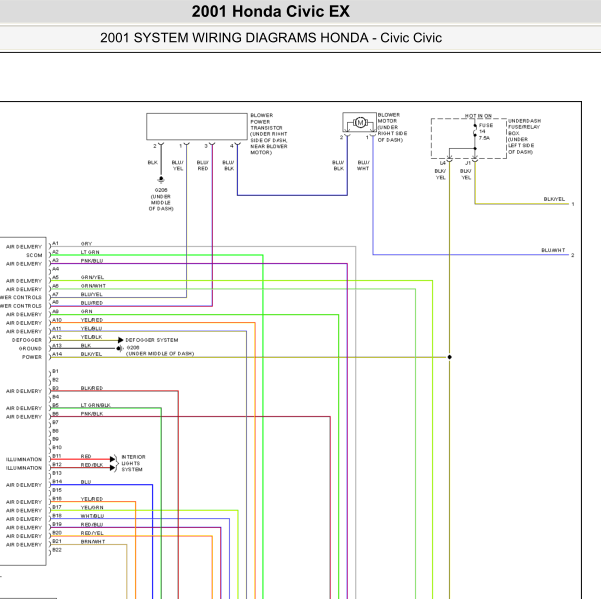The width and height of the screenshot is (601, 599).
Task: Click the blower power transistor box
Action: pyautogui.click(x=197, y=126)
